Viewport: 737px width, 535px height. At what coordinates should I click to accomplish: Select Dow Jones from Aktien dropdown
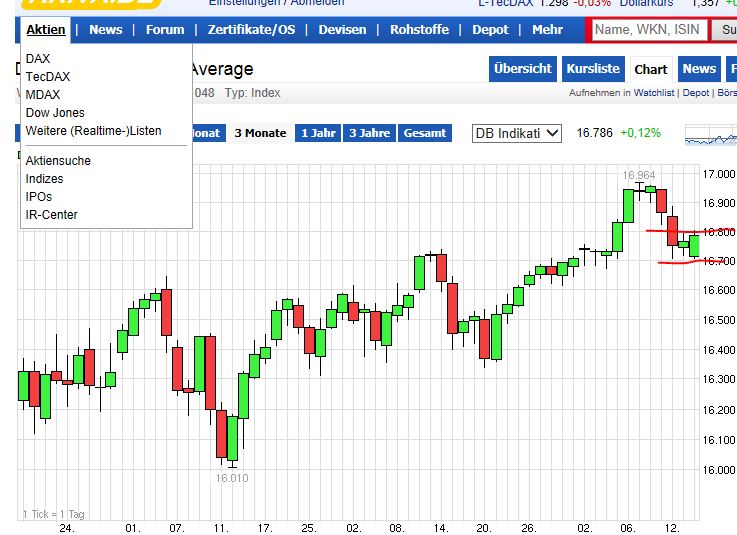coord(55,113)
